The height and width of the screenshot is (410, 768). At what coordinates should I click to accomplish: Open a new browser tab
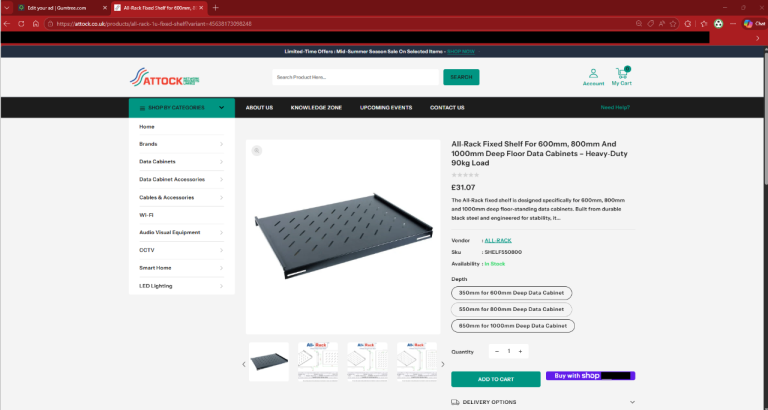click(215, 7)
